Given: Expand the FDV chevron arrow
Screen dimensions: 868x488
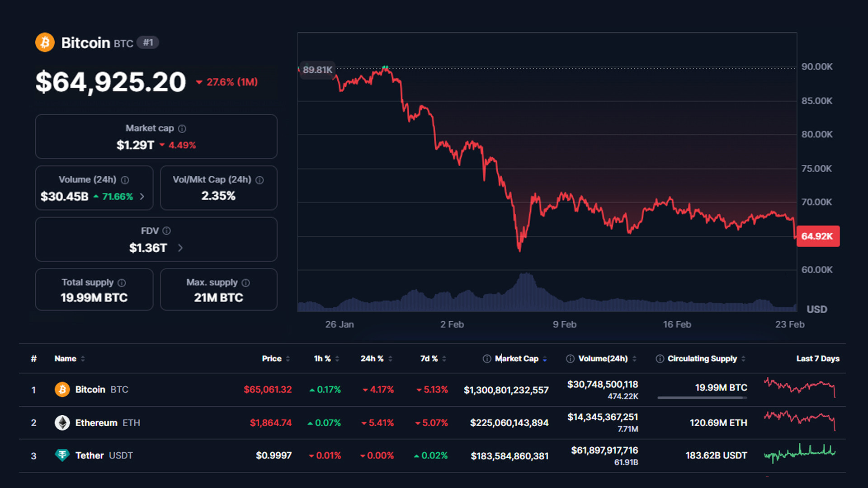Looking at the screenshot, I should click(180, 248).
